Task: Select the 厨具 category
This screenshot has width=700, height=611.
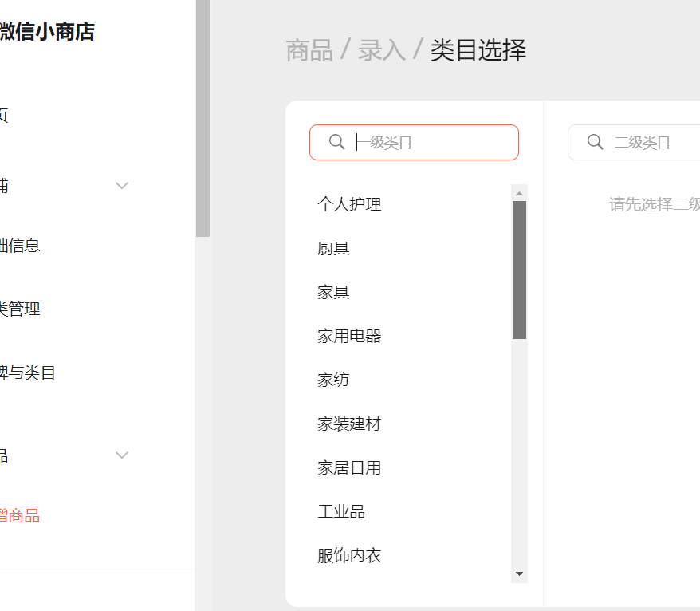Action: coord(333,248)
